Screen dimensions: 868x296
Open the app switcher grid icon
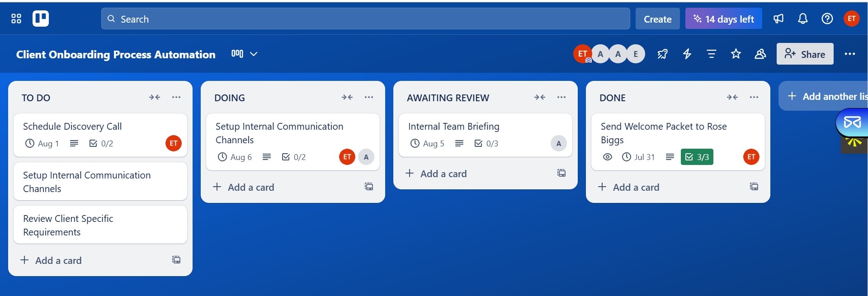(16, 19)
